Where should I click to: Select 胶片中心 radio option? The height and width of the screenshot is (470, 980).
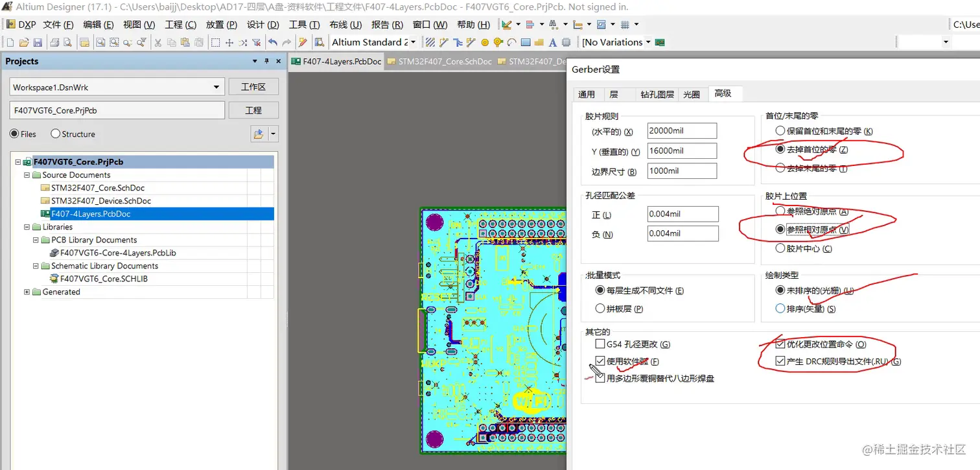pos(780,248)
